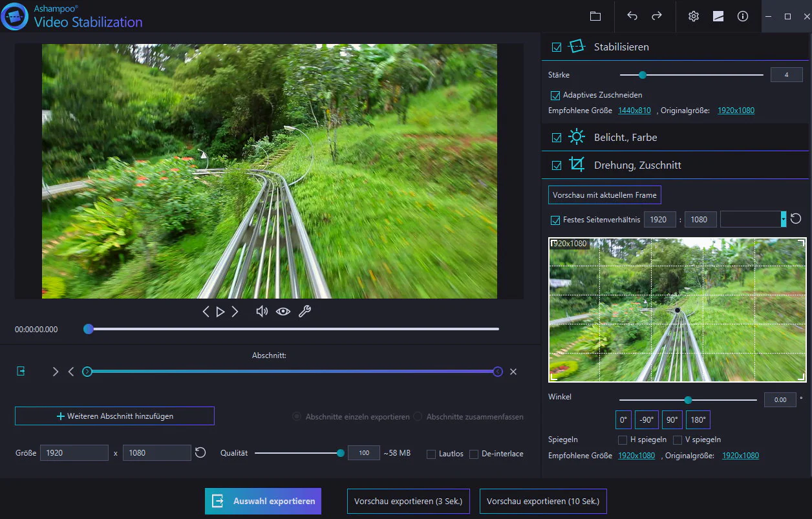Viewport: 812px width, 519px height.
Task: Click the section export icon
Action: 21,371
